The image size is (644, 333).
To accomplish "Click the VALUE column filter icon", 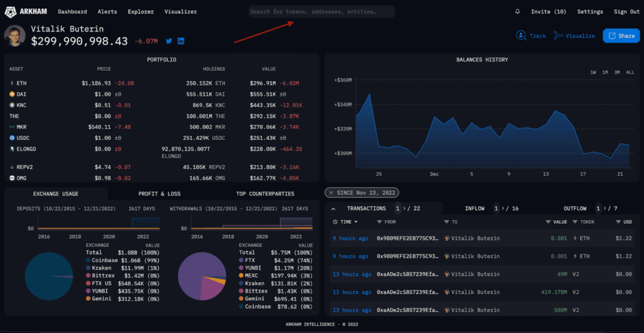I will tap(548, 222).
